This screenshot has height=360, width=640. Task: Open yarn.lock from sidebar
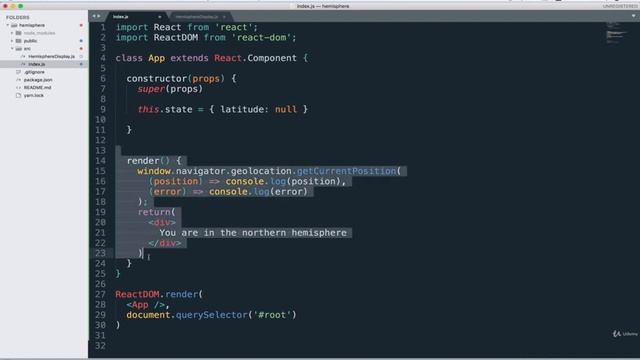click(x=33, y=95)
